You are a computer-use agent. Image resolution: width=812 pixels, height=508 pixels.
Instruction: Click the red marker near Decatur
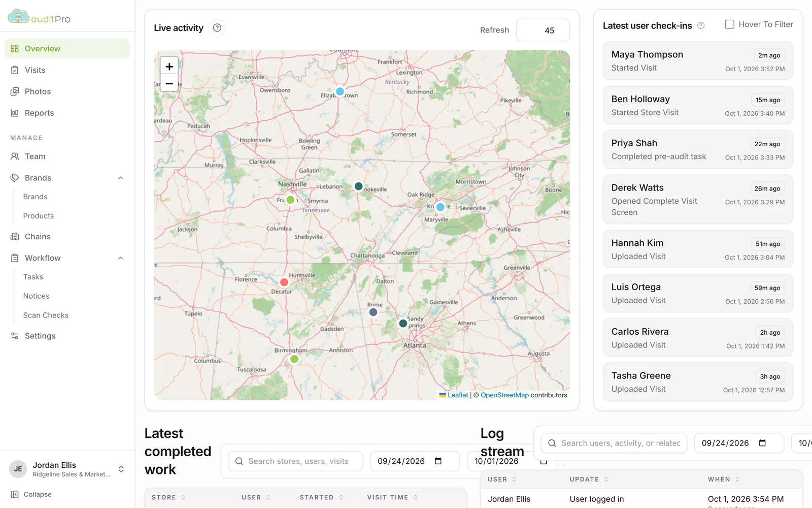[x=284, y=282]
